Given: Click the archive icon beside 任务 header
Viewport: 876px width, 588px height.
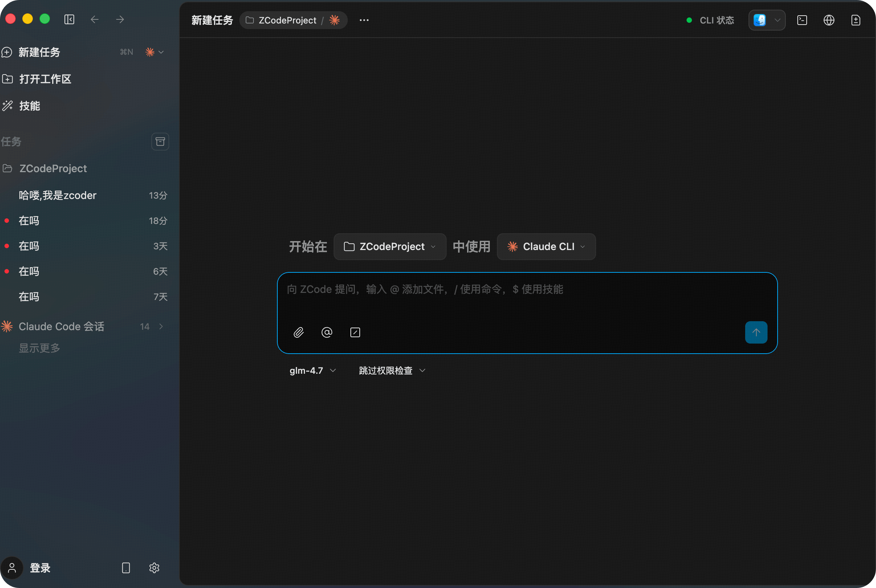Looking at the screenshot, I should tap(160, 142).
